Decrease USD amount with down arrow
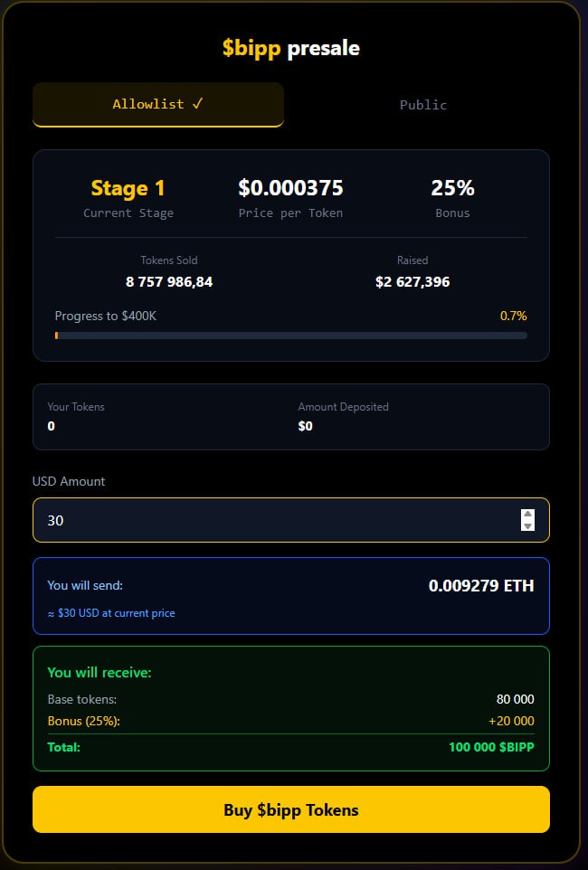The height and width of the screenshot is (870, 588). pos(528,526)
